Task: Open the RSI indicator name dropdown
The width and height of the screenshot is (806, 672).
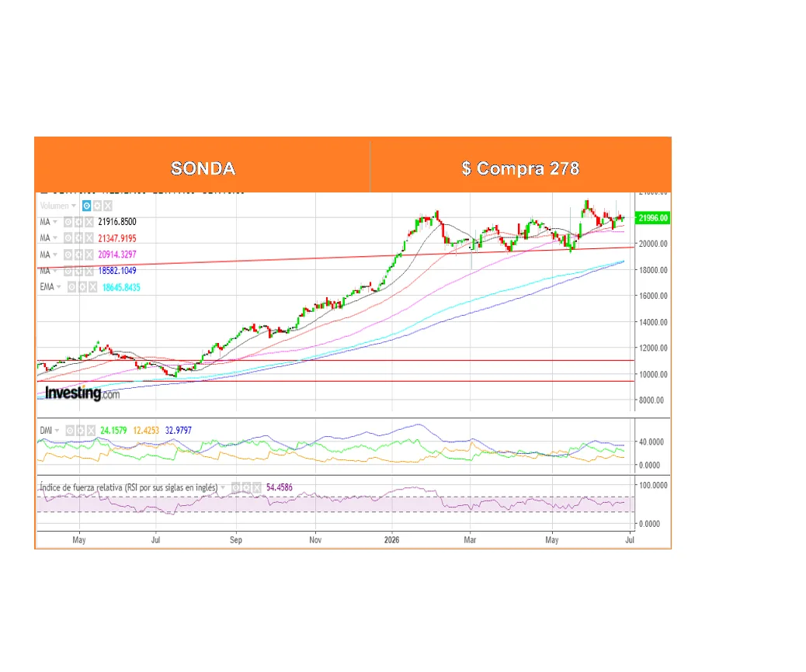Action: 223,487
